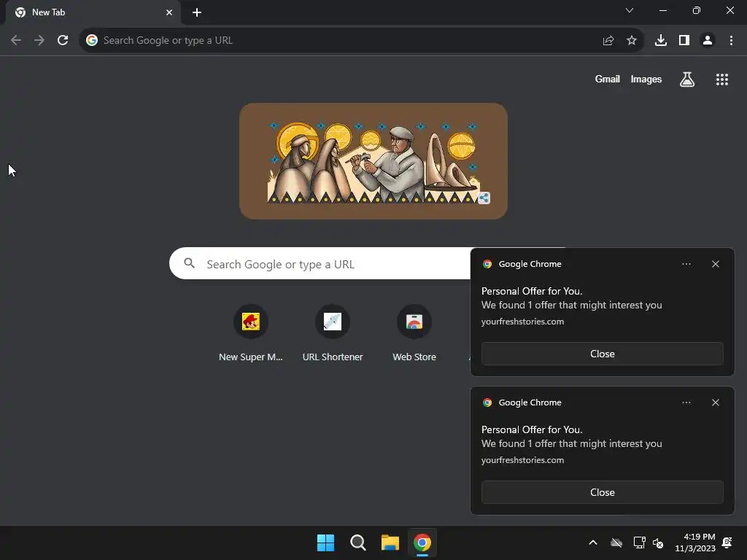Open Windows Start menu
747x560 pixels.
326,542
